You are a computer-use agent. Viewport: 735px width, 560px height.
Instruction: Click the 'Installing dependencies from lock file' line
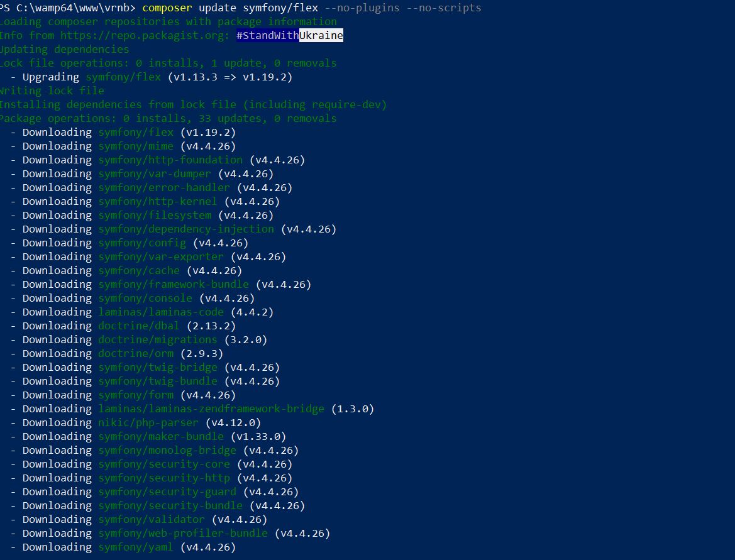pos(193,104)
